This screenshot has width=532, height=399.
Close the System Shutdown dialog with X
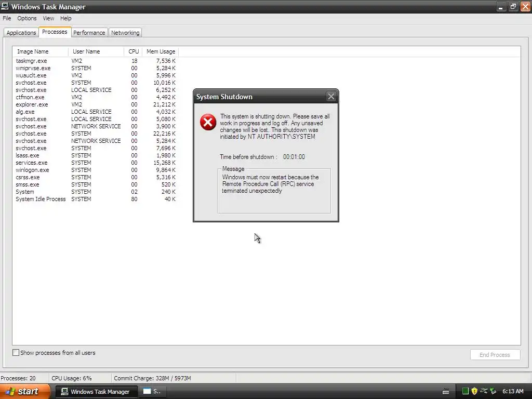[331, 97]
